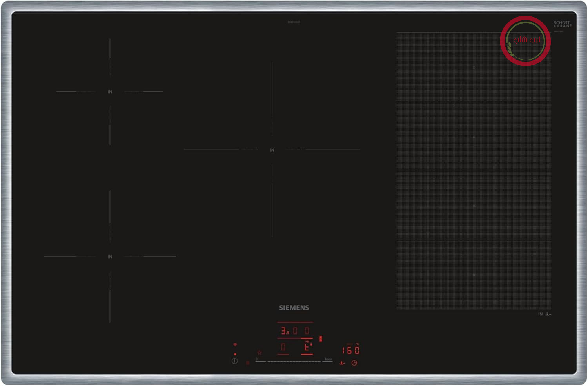The image size is (588, 386).
Task: Click the top-left cooking zone IN marker
Action: 110,92
